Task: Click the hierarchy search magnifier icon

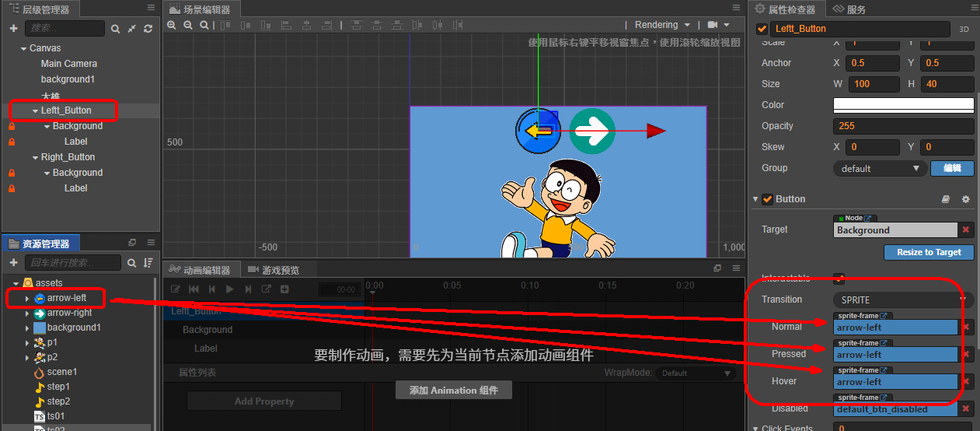Action: [x=115, y=28]
